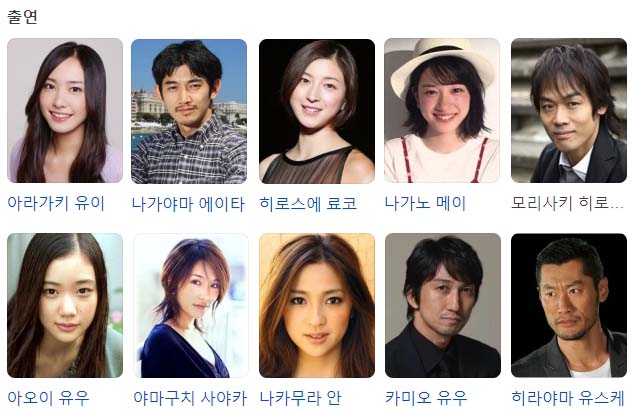Viewport: 632px width, 410px height.
Task: Select the 나카무라 안 name link
Action: point(300,398)
